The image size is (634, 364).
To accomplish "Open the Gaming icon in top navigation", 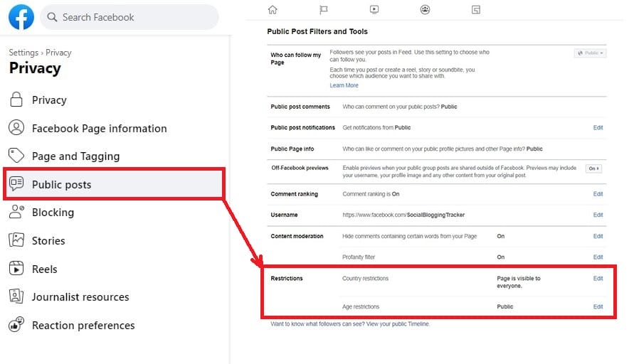I will pos(476,10).
